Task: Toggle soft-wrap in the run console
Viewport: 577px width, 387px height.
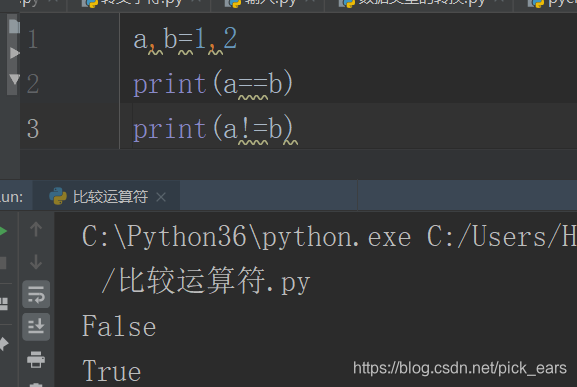Action: pos(36,294)
